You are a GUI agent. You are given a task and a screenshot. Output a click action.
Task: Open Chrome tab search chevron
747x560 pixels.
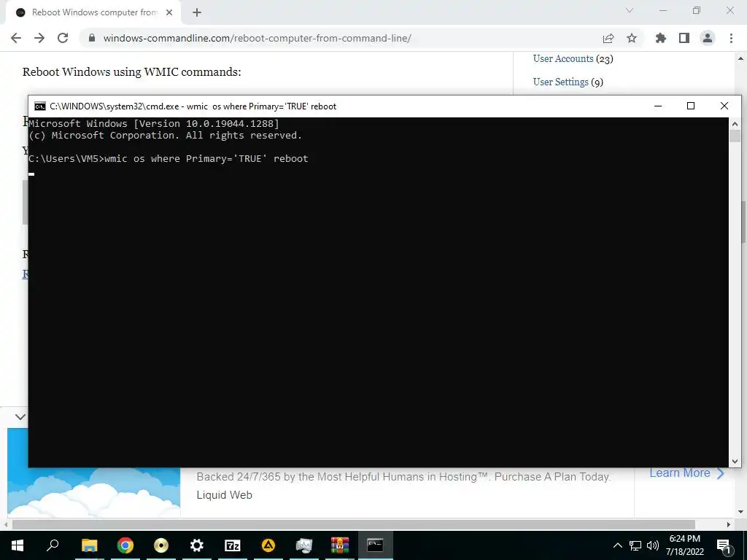630,10
